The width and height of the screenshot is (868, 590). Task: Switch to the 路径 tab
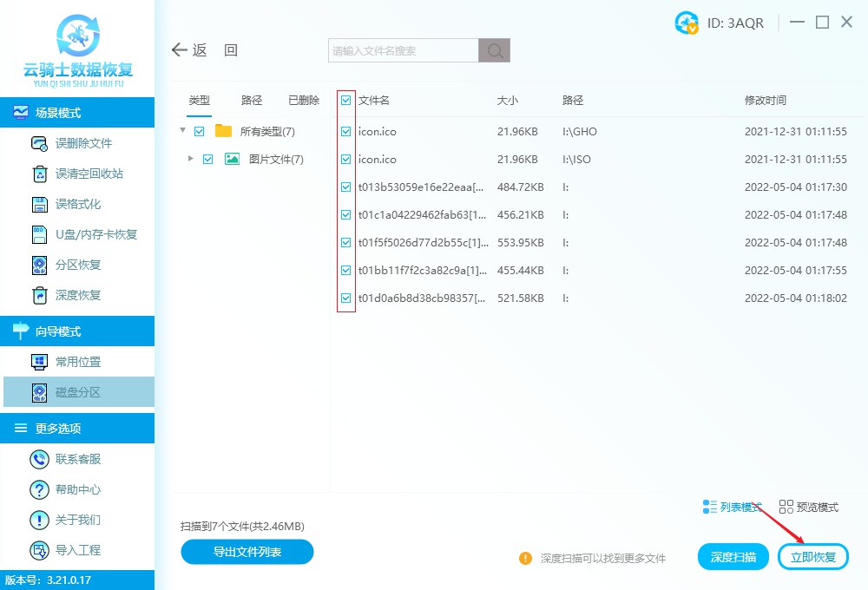pos(252,101)
